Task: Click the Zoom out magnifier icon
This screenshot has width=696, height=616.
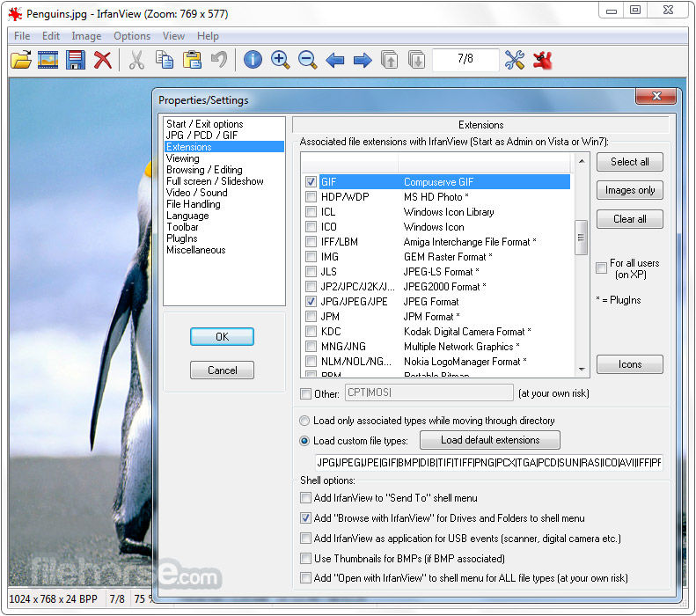Action: coord(307,60)
